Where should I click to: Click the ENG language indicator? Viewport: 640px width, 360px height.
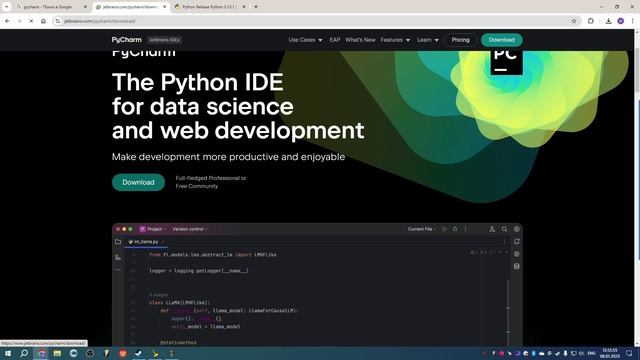click(592, 353)
